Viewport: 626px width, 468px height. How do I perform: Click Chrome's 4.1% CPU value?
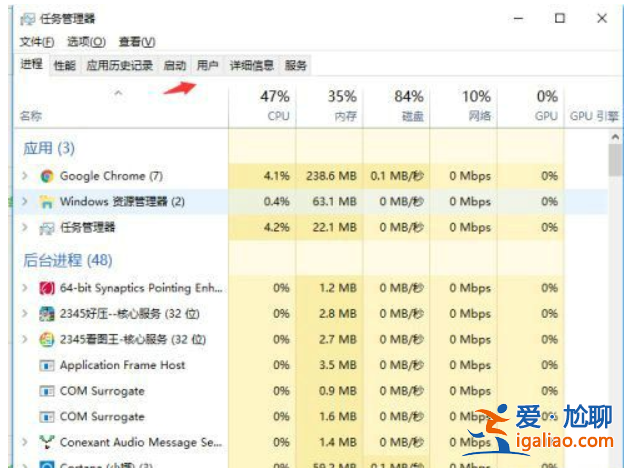[277, 176]
